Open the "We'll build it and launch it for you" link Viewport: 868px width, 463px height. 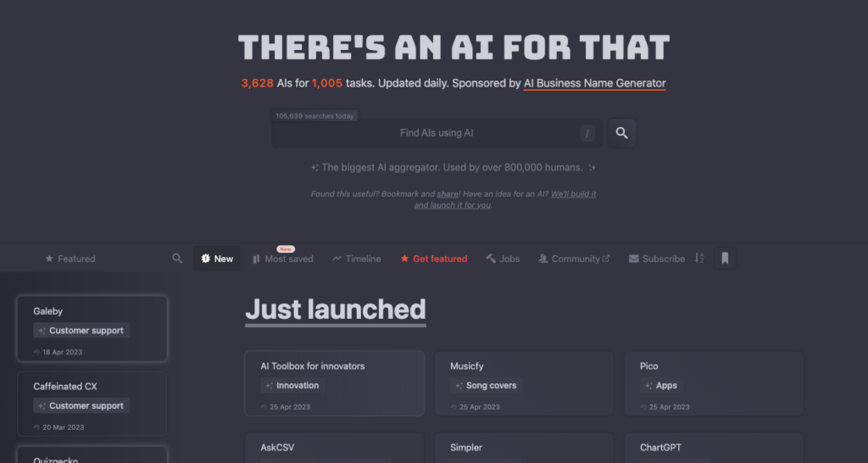click(x=505, y=199)
